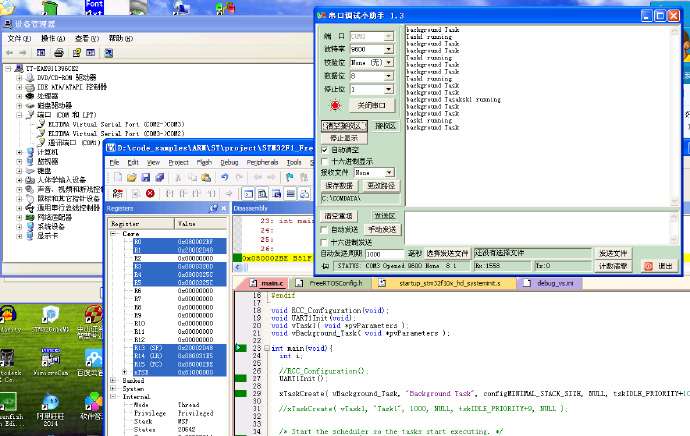The width and height of the screenshot is (690, 436).
Task: Click the Save file icon in Keil toolbar
Action: [x=146, y=177]
